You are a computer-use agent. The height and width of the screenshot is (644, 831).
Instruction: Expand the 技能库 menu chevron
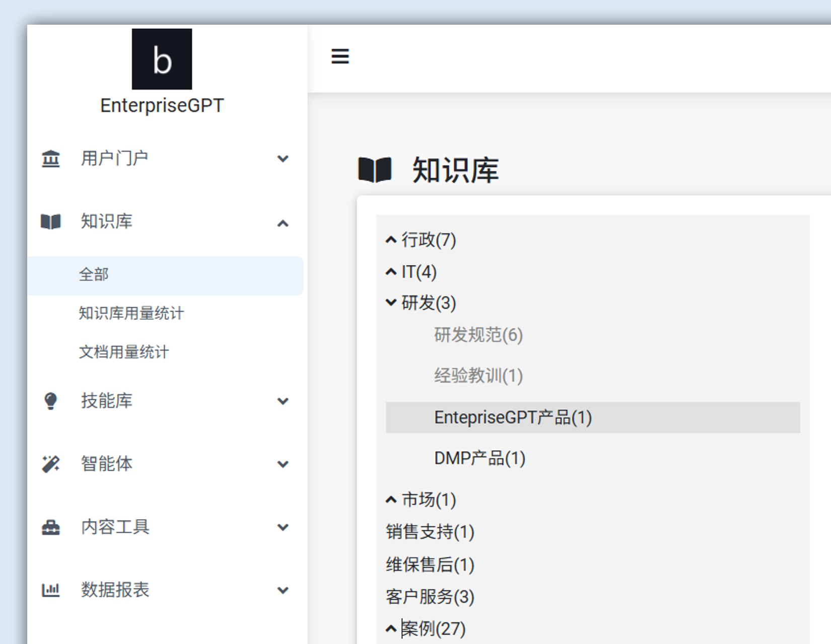[x=283, y=401]
